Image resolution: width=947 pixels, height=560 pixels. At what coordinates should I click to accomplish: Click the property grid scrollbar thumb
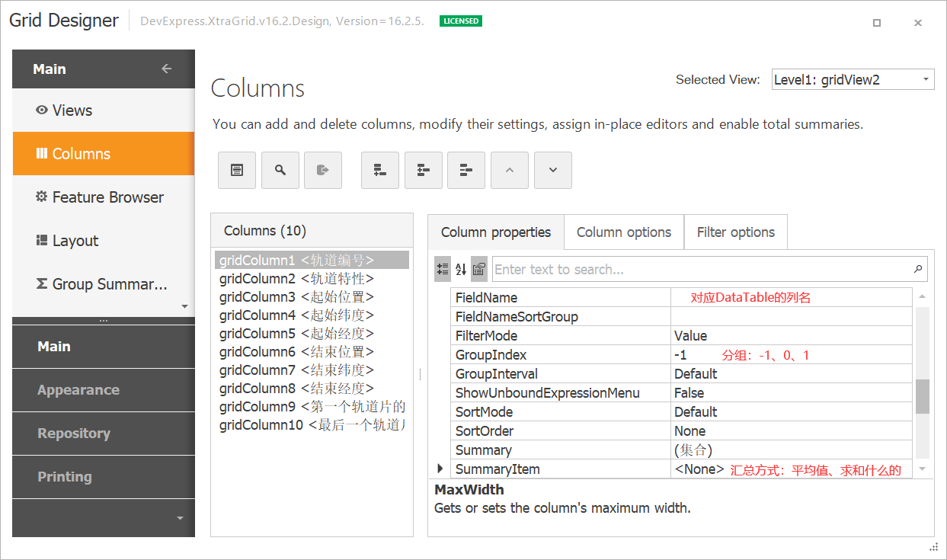[x=923, y=396]
